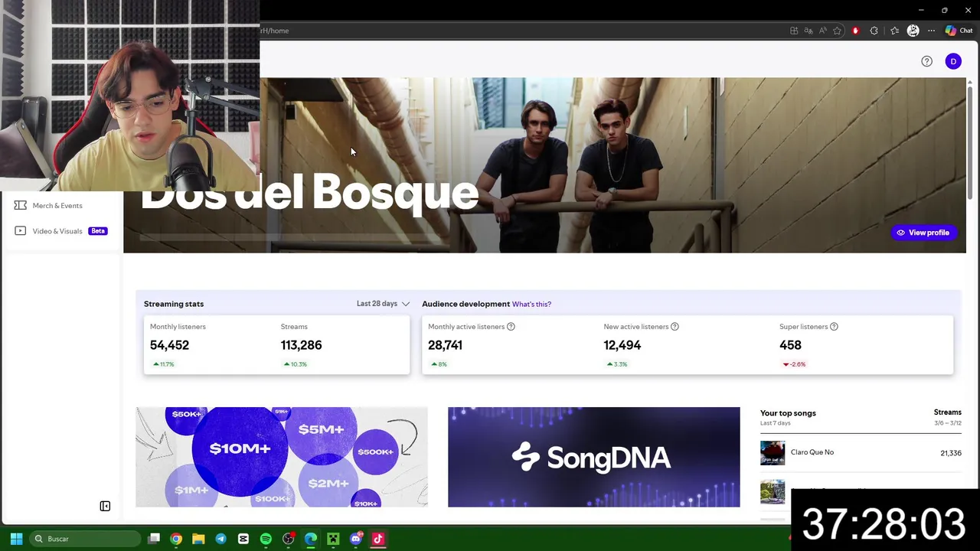Viewport: 980px width, 551px height.
Task: Click the View profile button
Action: click(x=923, y=233)
